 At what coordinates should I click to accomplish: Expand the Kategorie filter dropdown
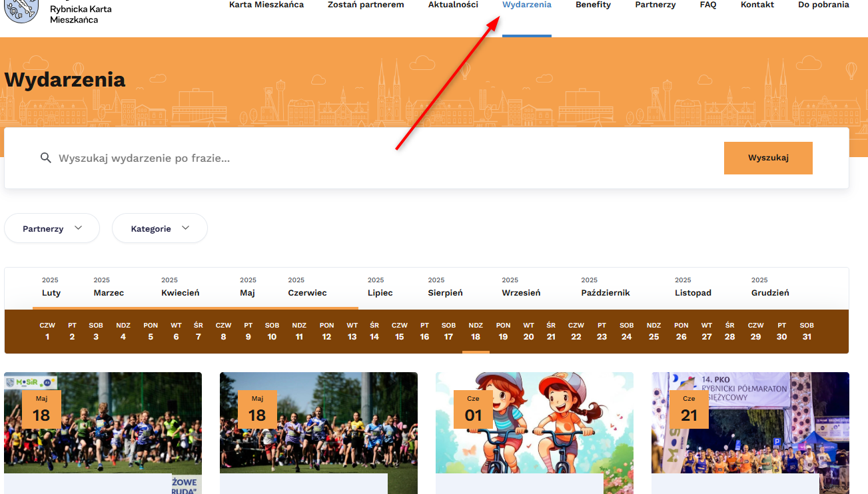coord(160,228)
